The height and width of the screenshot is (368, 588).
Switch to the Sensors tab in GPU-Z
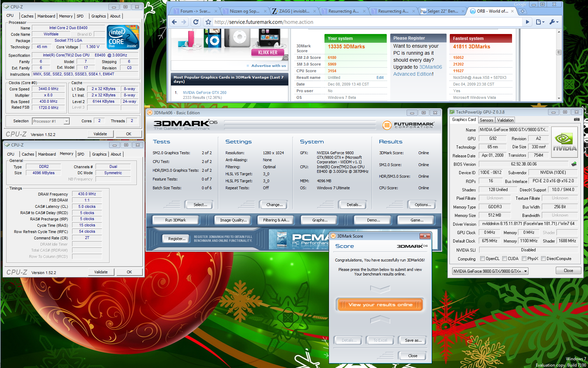(x=486, y=120)
